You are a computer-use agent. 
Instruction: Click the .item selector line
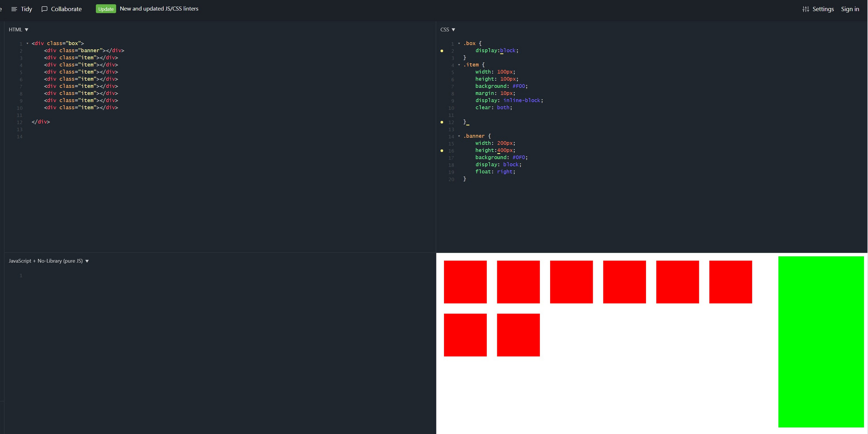[474, 65]
